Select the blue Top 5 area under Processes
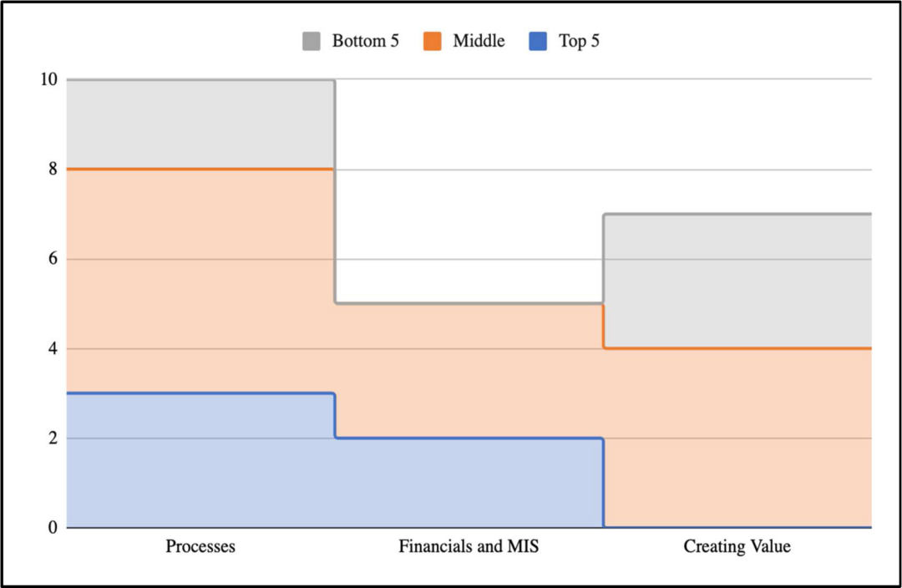Screen dimensions: 902x588 (200, 460)
